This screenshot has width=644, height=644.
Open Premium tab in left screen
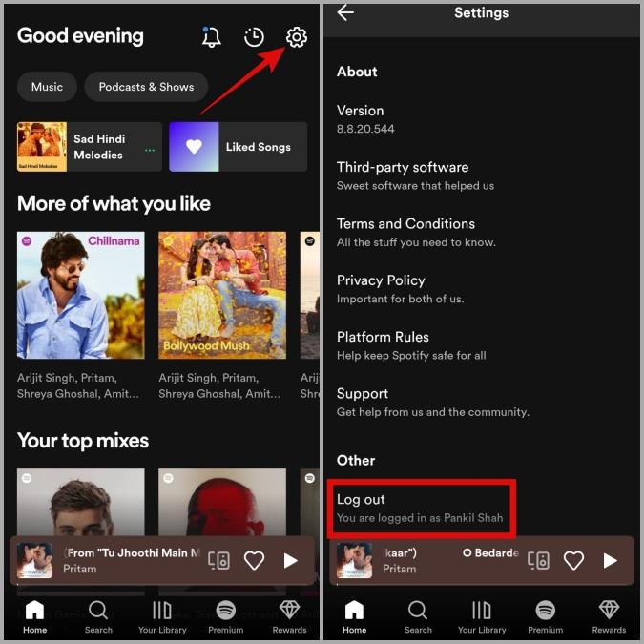coord(225,616)
